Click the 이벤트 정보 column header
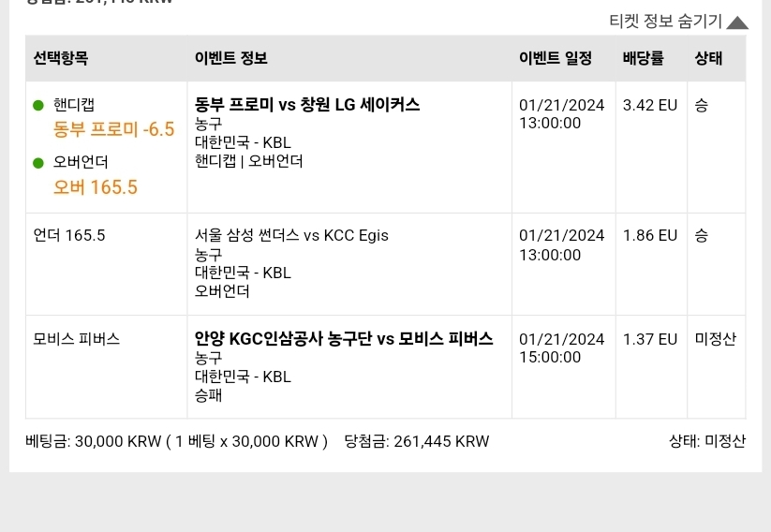 tap(231, 58)
